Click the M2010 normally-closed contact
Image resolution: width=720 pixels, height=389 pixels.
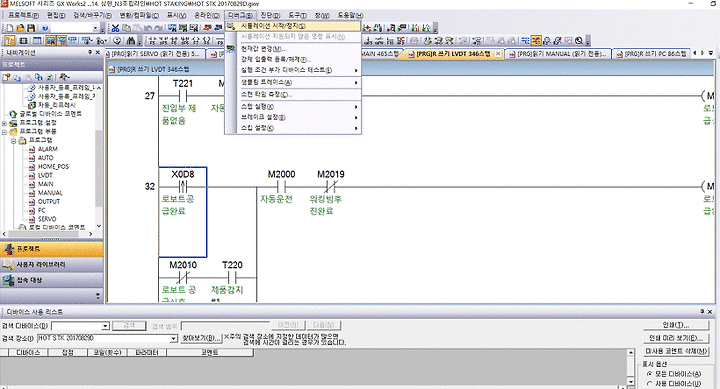(183, 277)
